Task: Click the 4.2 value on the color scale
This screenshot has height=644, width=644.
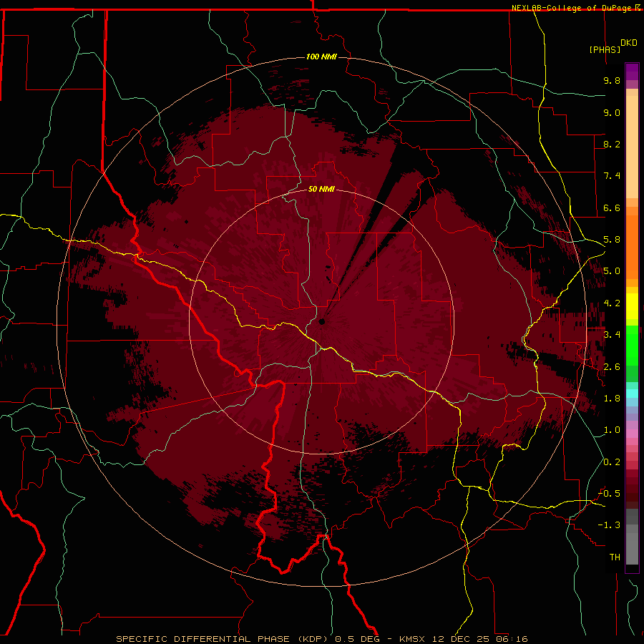Action: [x=612, y=303]
